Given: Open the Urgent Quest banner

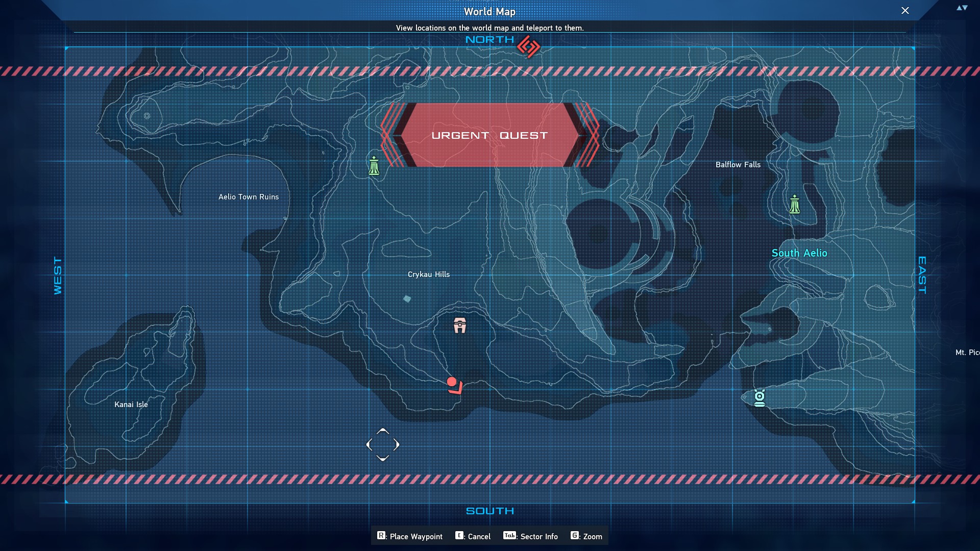Looking at the screenshot, I should [x=489, y=135].
